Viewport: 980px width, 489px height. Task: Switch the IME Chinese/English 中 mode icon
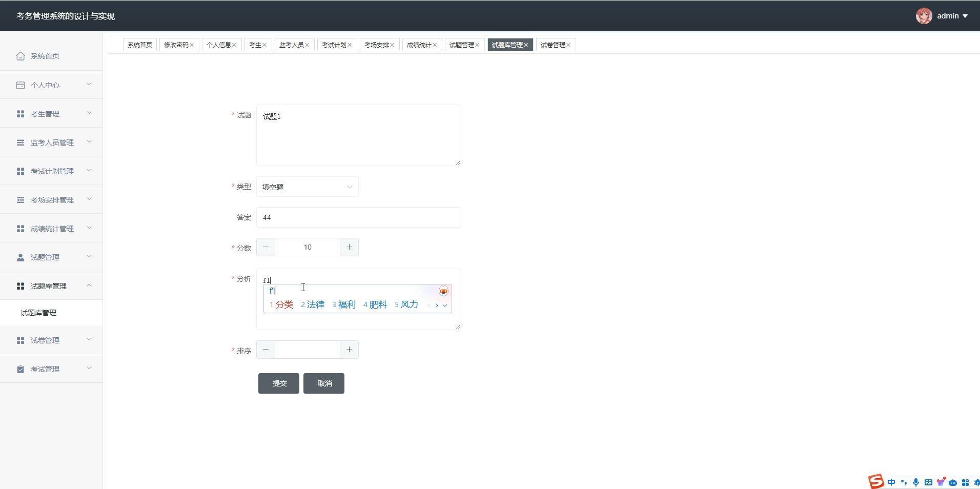click(891, 482)
